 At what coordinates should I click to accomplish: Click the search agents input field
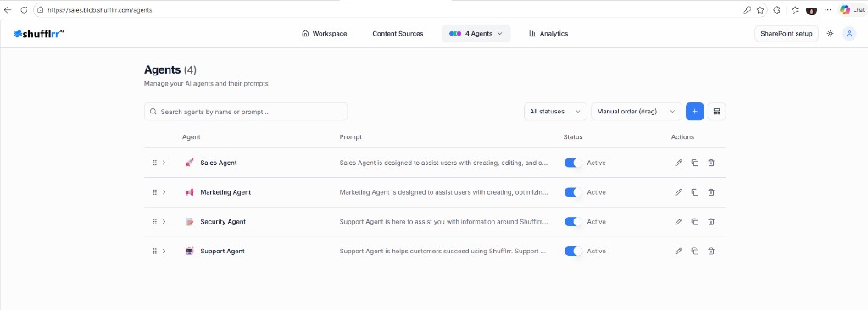(x=246, y=111)
